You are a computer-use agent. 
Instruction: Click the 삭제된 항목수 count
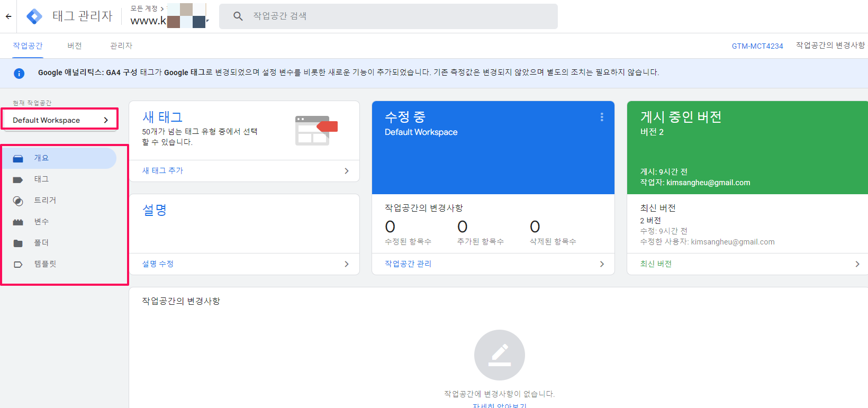click(x=535, y=227)
